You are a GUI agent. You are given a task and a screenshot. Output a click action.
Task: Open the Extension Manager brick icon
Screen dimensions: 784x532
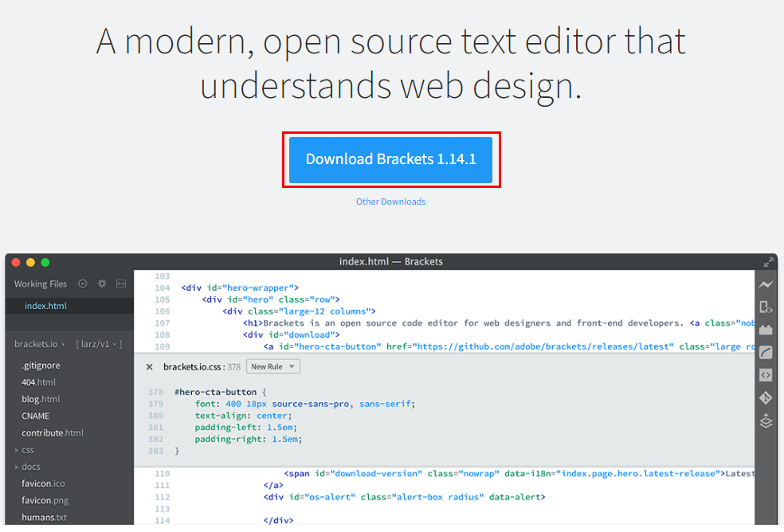coord(766,330)
